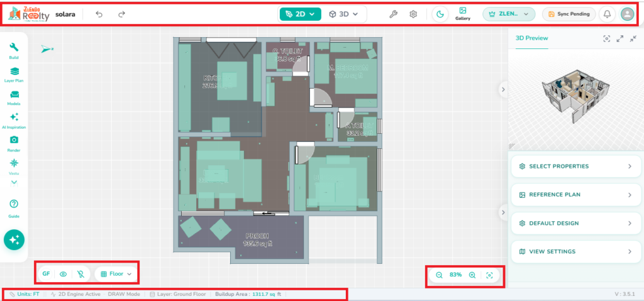This screenshot has width=644, height=301.
Task: Click the 2D Engine Active status text
Action: click(x=76, y=294)
